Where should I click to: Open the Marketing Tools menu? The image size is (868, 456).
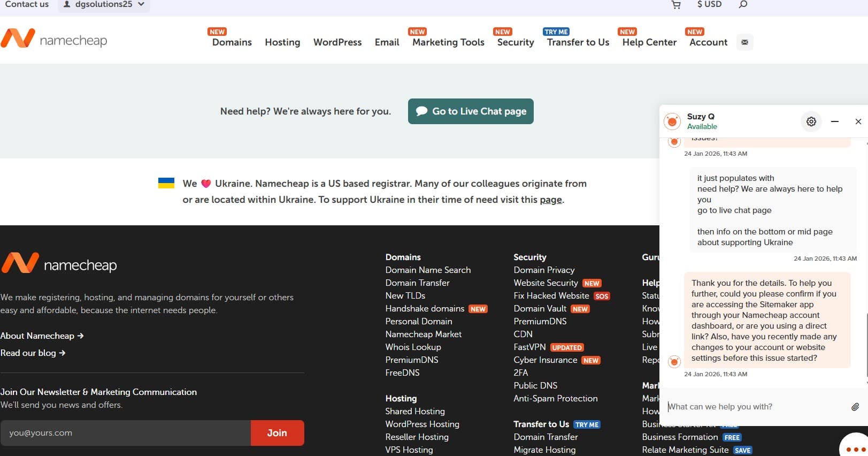(448, 42)
